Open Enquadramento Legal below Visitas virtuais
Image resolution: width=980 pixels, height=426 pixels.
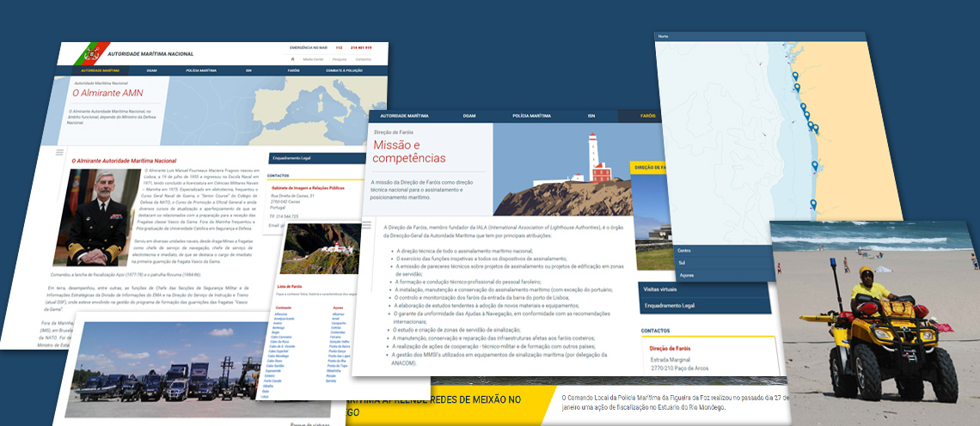704,306
